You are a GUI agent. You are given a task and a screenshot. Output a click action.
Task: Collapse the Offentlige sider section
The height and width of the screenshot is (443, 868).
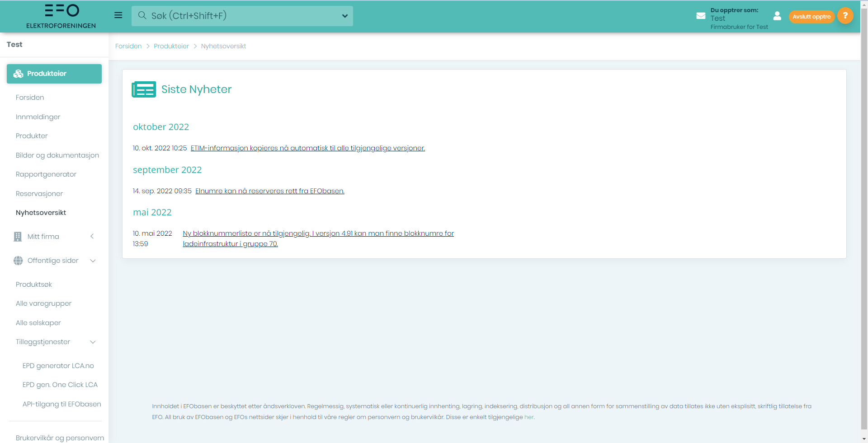93,261
